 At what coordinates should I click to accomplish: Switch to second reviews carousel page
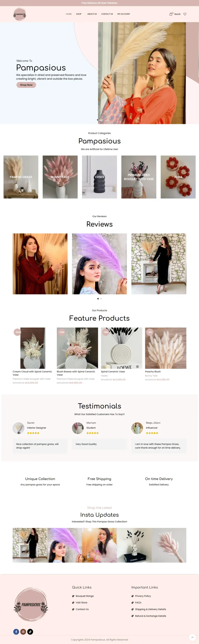[101, 299]
